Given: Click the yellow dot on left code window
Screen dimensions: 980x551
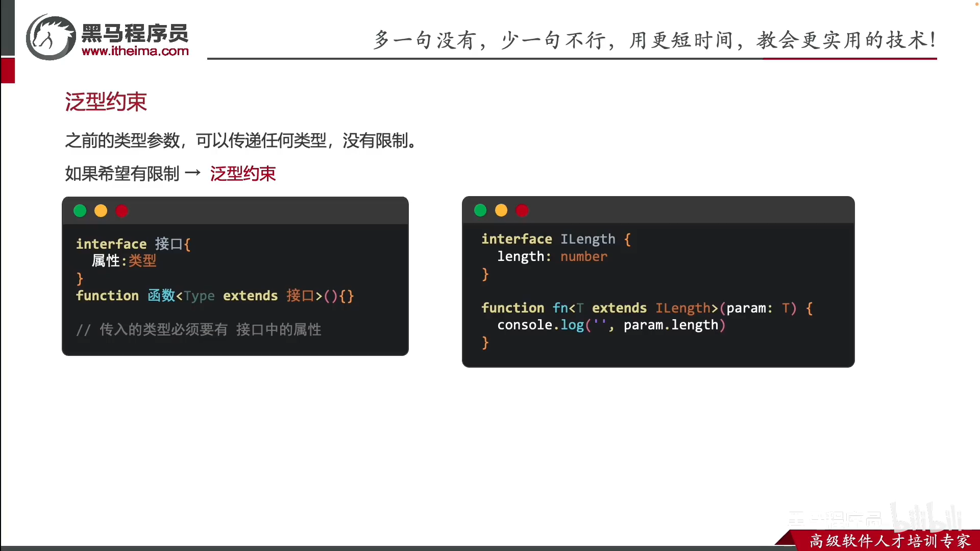Looking at the screenshot, I should [101, 210].
